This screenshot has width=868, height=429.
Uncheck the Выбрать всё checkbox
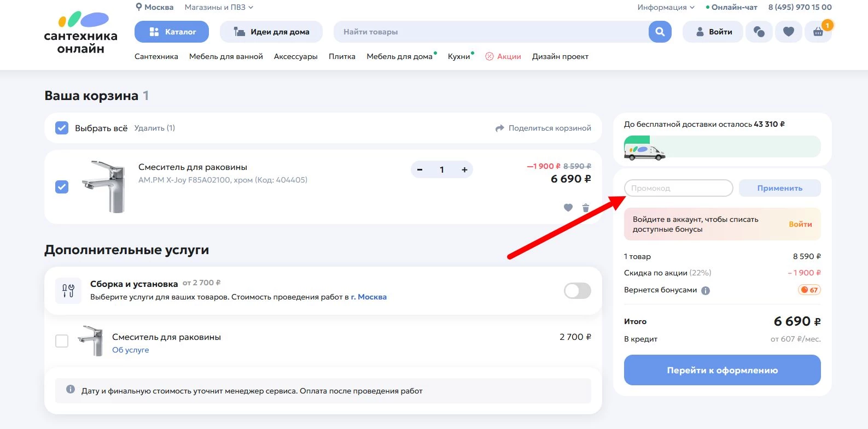click(62, 128)
